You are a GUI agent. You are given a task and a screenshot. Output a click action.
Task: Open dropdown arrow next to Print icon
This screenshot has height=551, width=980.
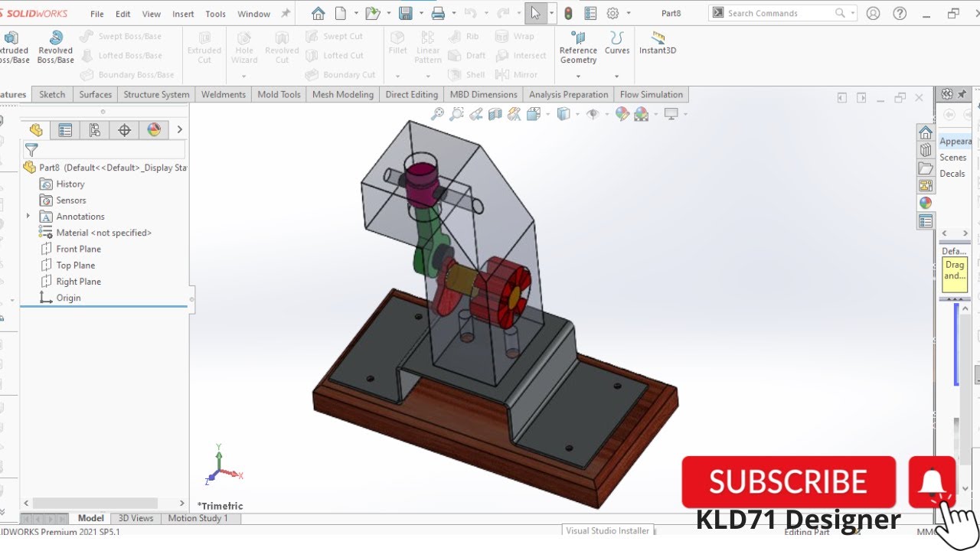click(x=454, y=13)
